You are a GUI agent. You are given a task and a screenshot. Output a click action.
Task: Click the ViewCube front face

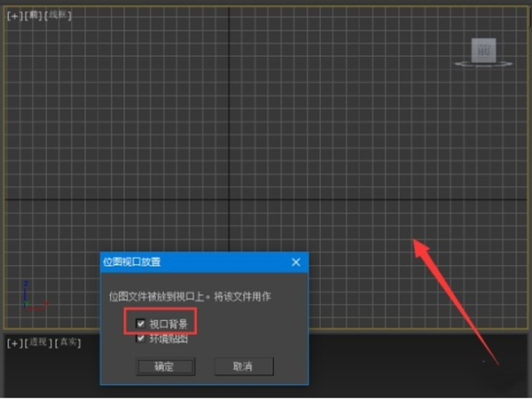pyautogui.click(x=483, y=51)
